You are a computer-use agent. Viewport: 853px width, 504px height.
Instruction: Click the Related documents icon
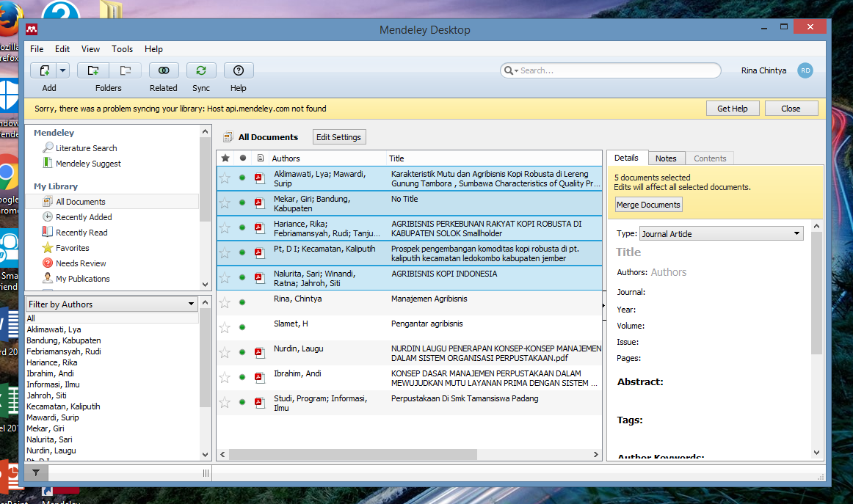163,70
